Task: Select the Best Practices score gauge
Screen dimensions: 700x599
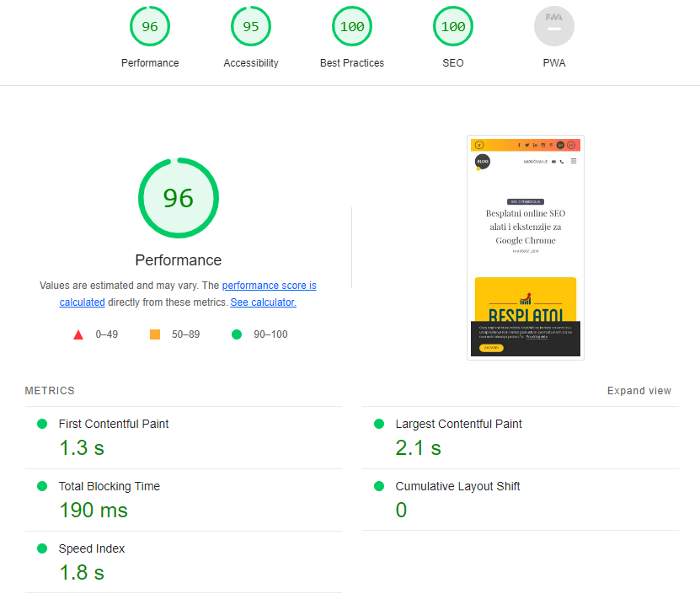Action: [x=352, y=27]
